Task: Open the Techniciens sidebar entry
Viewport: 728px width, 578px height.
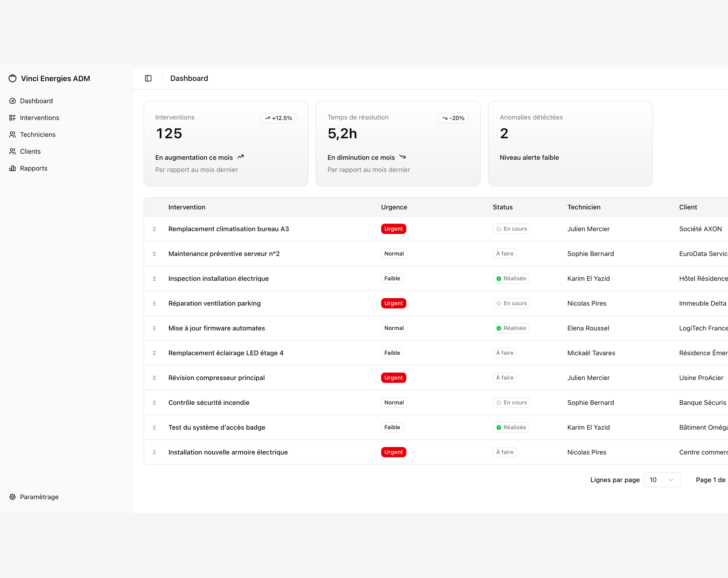Action: (x=38, y=135)
